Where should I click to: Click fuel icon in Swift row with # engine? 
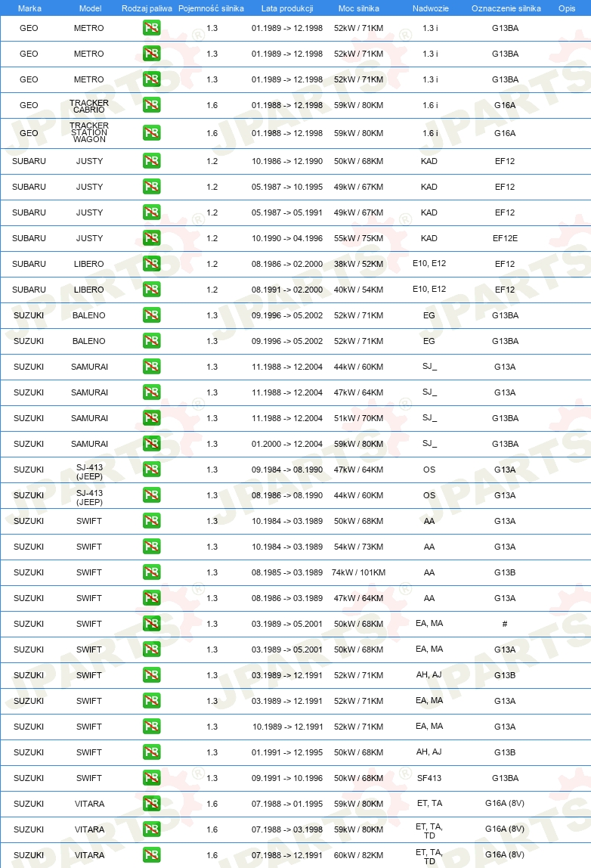[x=152, y=624]
